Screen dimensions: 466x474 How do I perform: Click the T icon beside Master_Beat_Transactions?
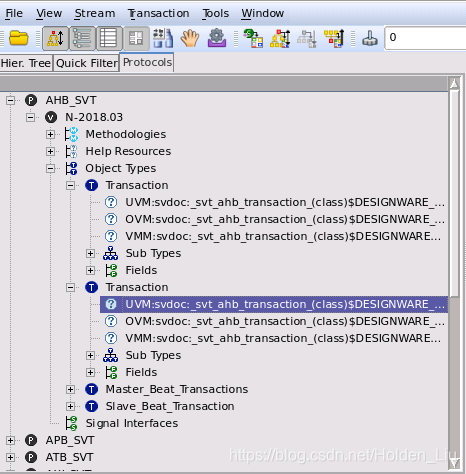click(x=92, y=389)
